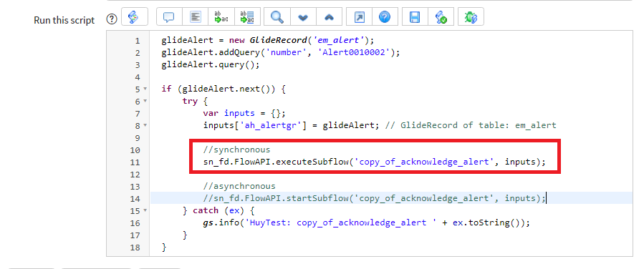Collapse the if block at line 5
Image resolution: width=644 pixels, height=269 pixels.
[145, 89]
